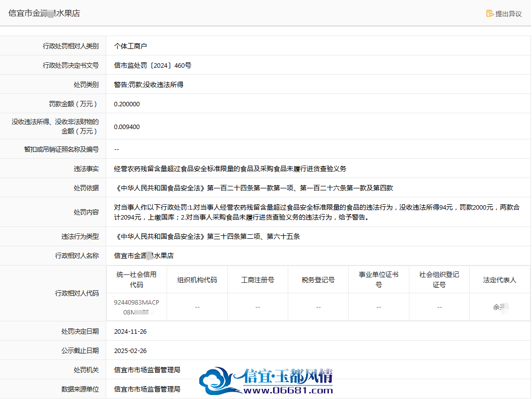Select the fine amount 0.200000
Screen dimensions: 532x399
pos(127,104)
